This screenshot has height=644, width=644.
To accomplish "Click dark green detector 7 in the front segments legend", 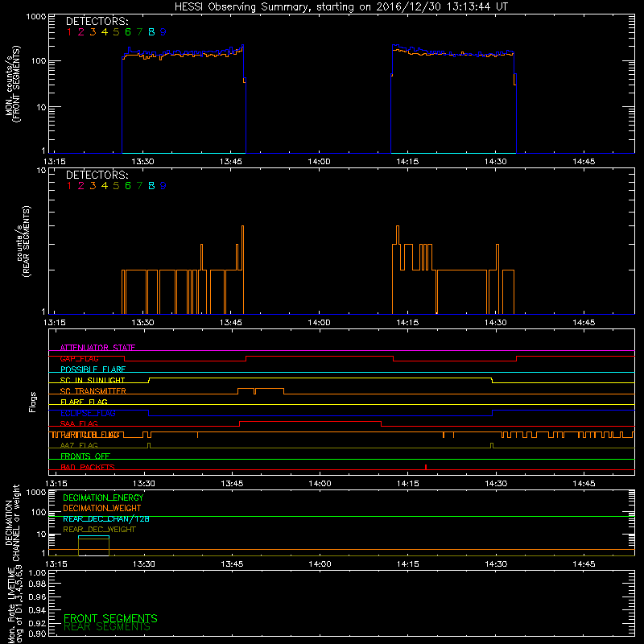I will 139,32.
